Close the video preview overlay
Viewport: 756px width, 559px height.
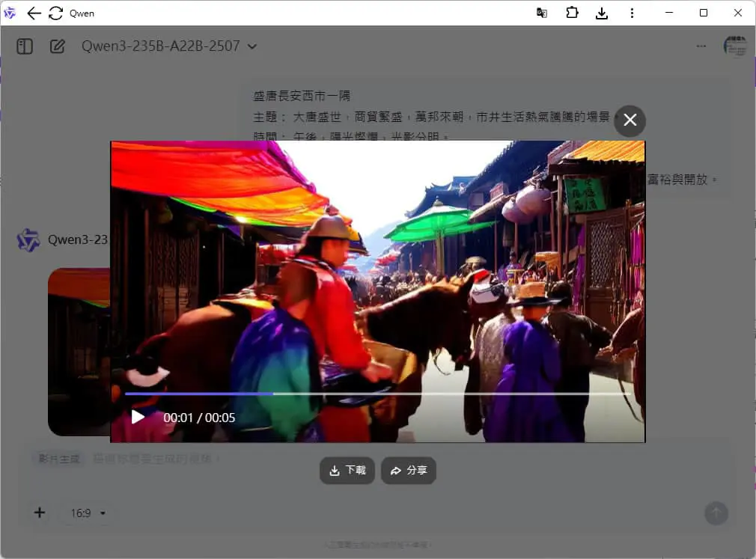tap(630, 120)
